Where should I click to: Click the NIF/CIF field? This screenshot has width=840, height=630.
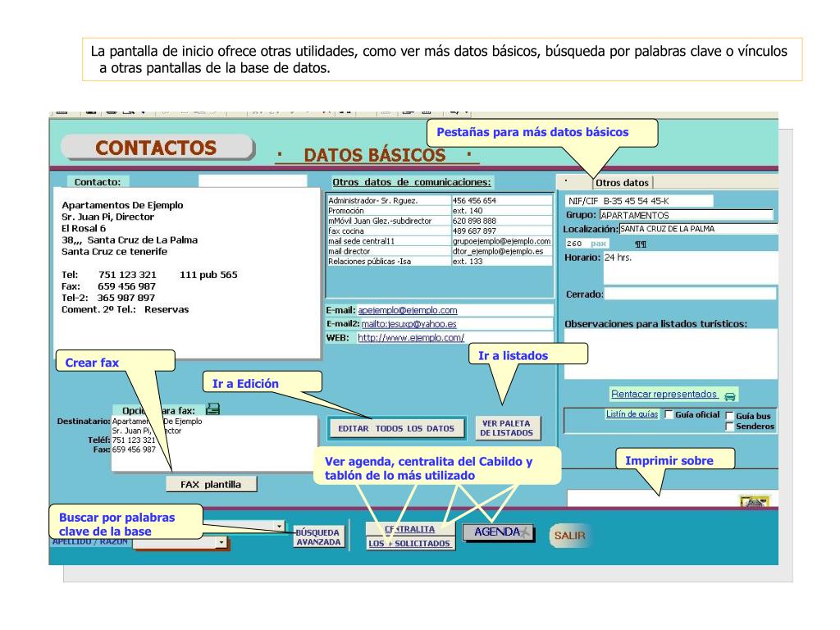[638, 201]
